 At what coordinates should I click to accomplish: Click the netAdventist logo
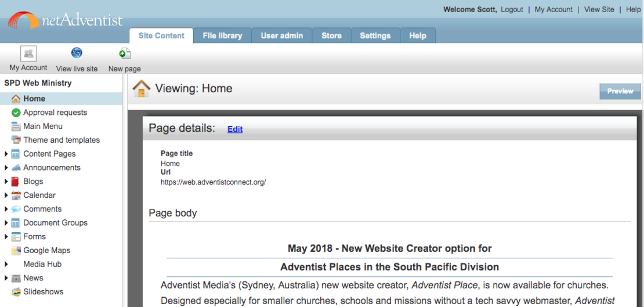65,20
